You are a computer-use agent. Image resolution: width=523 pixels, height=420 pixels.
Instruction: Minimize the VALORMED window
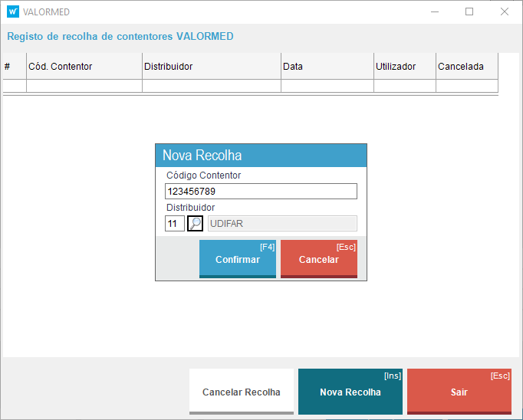[435, 11]
